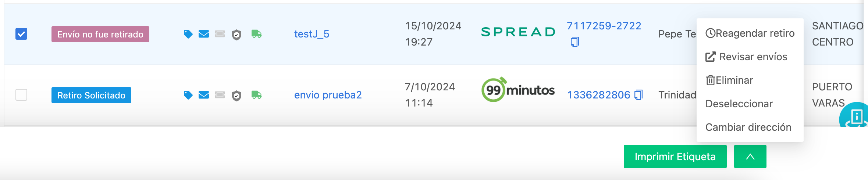This screenshot has height=180, width=868.
Task: Copy tracking number 7117259-2722 with copy icon
Action: pos(575,42)
